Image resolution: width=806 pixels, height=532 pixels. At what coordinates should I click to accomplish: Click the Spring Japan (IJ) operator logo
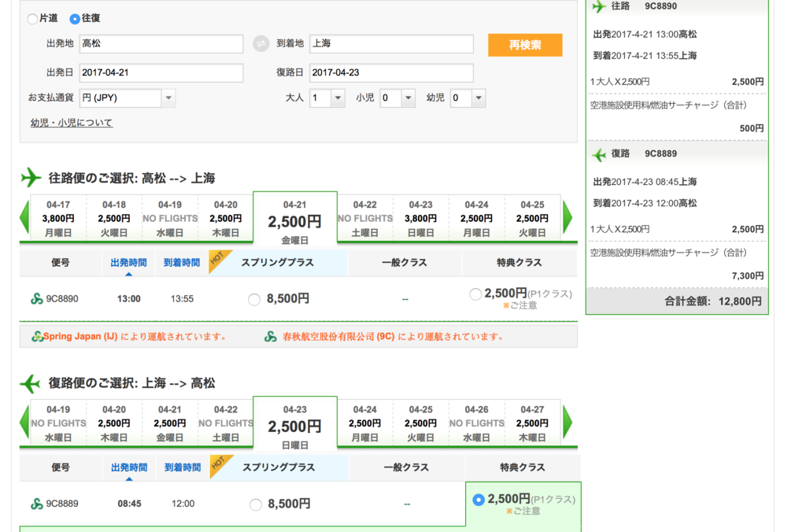[37, 337]
